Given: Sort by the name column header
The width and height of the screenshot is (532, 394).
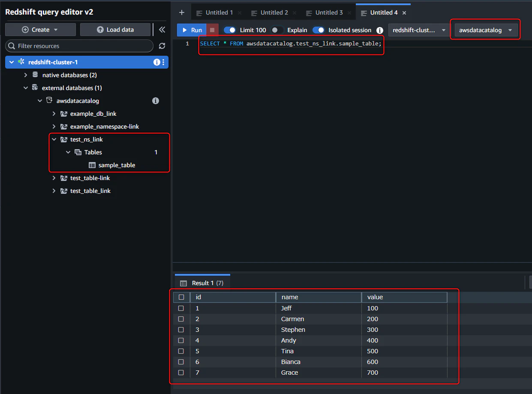Looking at the screenshot, I should coord(319,297).
